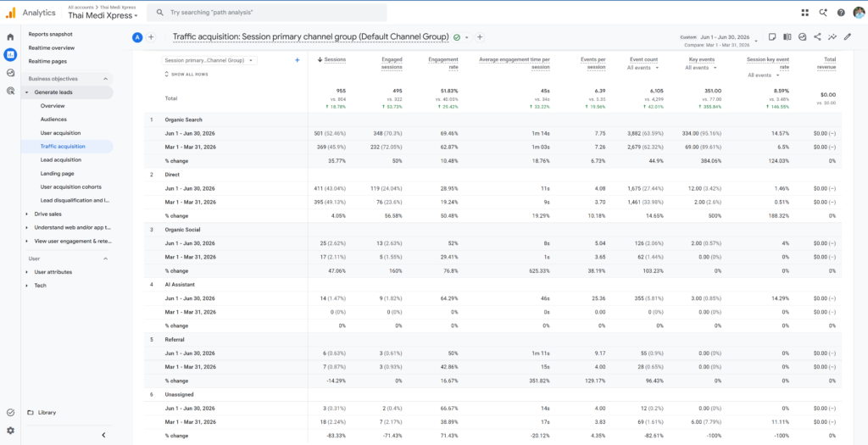The width and height of the screenshot is (868, 445).
Task: Add filter plus icon after report title
Action: tap(480, 37)
